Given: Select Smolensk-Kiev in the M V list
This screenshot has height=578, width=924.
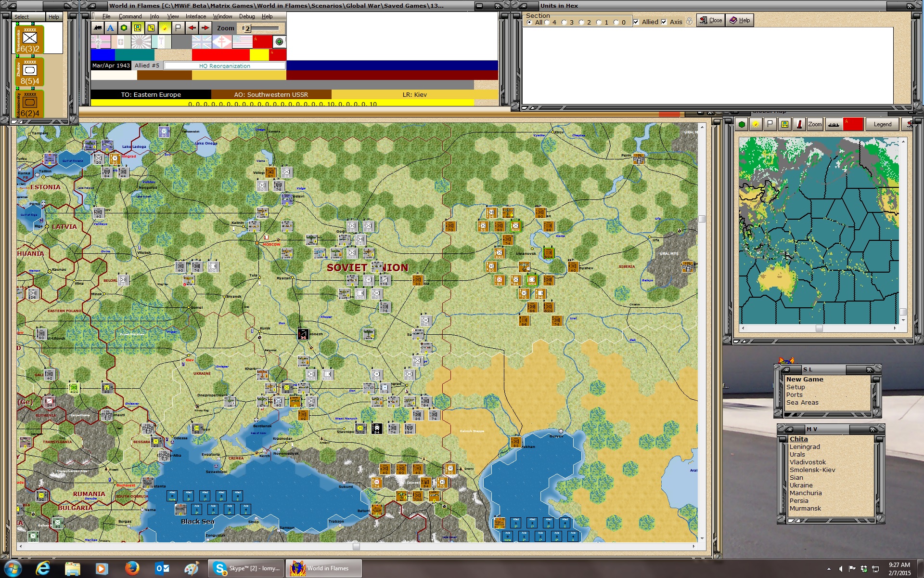Looking at the screenshot, I should [x=812, y=470].
